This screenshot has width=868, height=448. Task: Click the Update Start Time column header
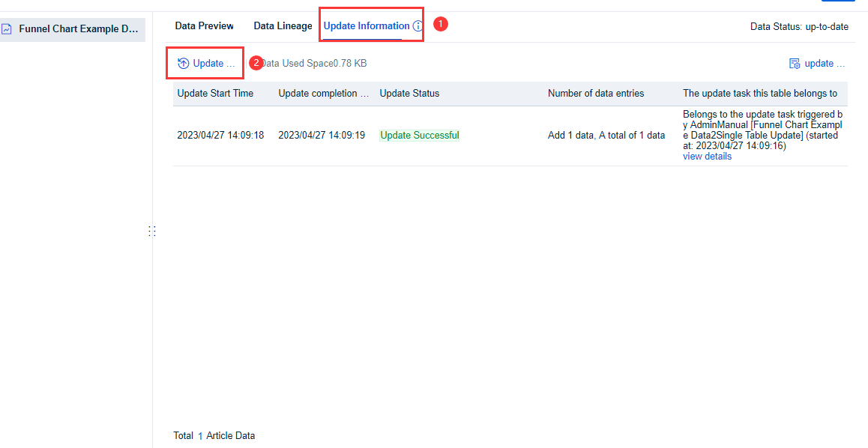[214, 93]
